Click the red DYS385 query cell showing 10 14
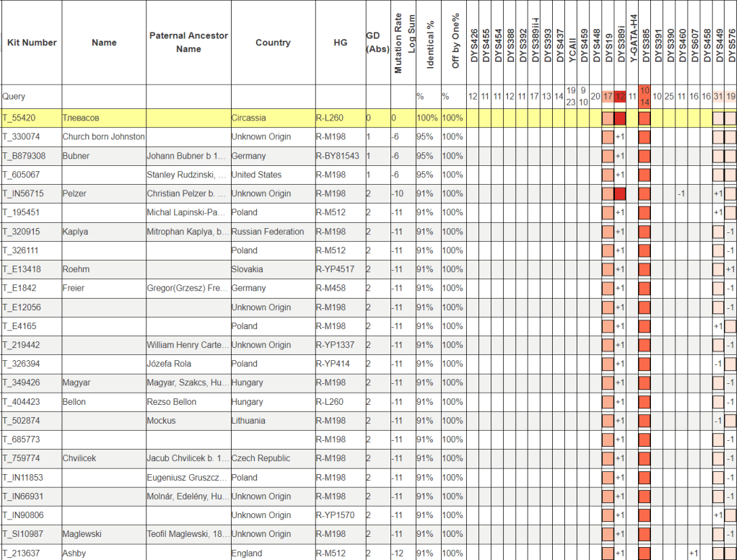This screenshot has height=560, width=739. [644, 96]
